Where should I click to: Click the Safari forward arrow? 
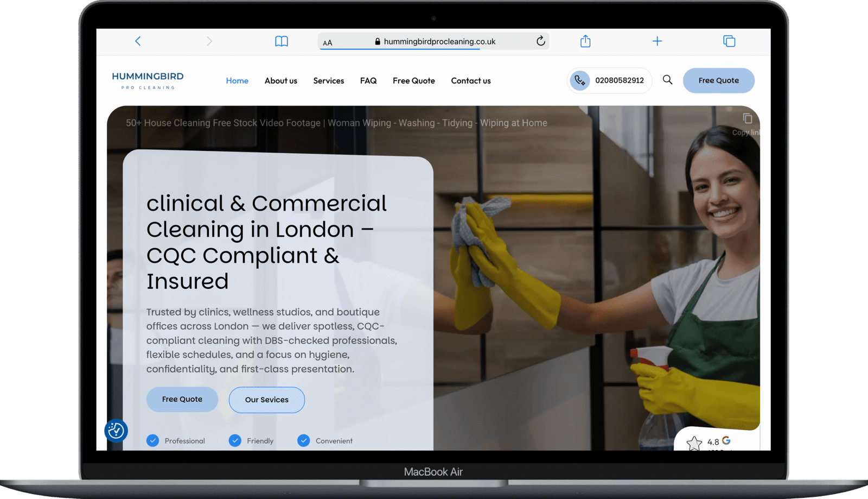click(209, 41)
